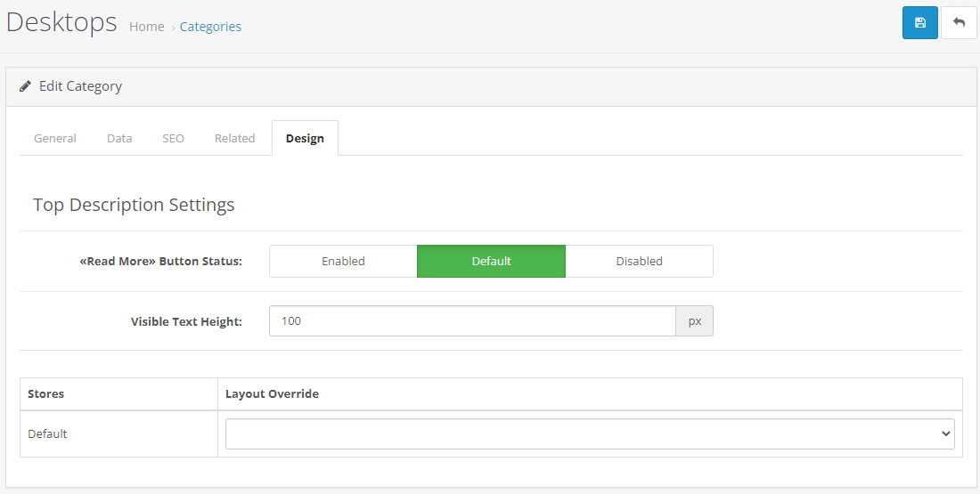
Task: Click the Visible Text Height input field
Action: (x=472, y=321)
